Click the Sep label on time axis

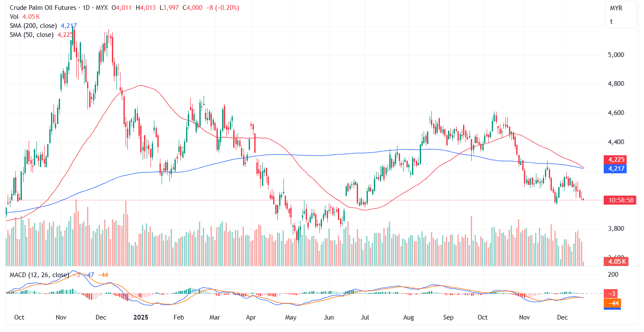click(448, 317)
